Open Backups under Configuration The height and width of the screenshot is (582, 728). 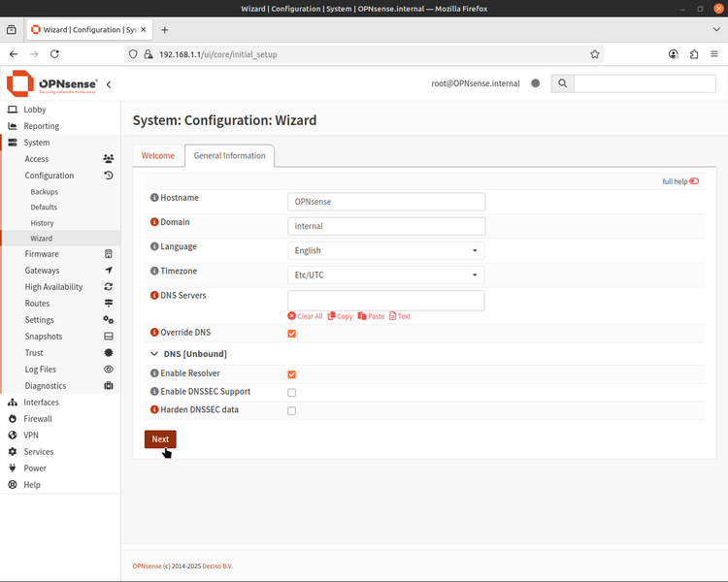tap(44, 192)
